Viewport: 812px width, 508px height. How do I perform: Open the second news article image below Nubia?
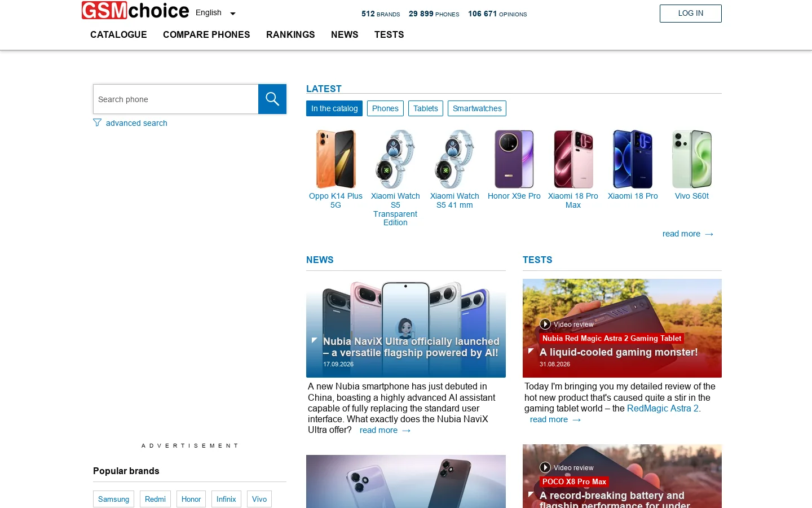pyautogui.click(x=406, y=481)
